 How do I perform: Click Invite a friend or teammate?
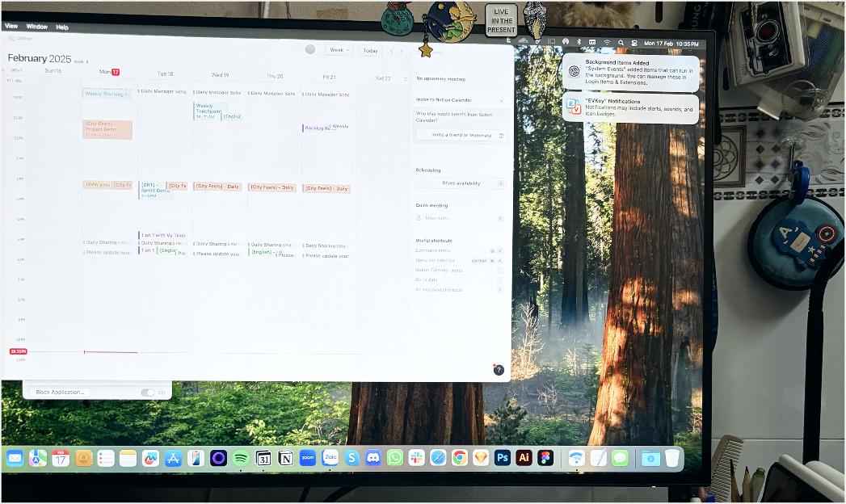(x=462, y=136)
